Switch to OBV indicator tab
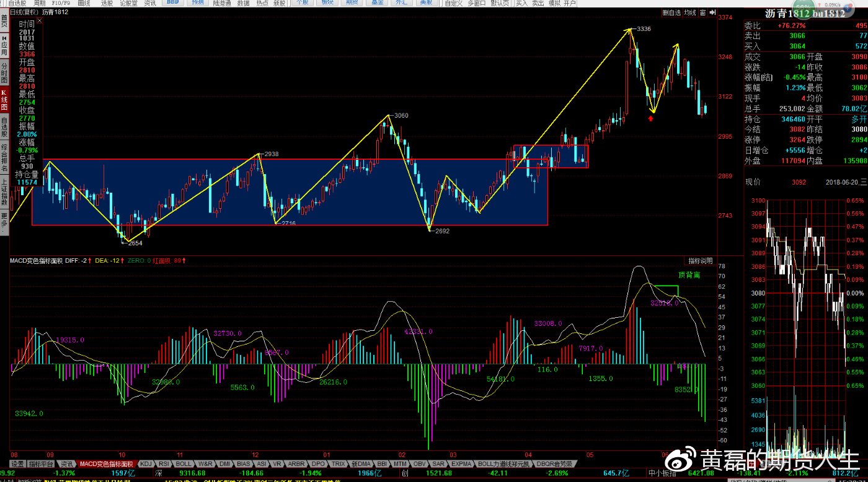 tap(420, 463)
